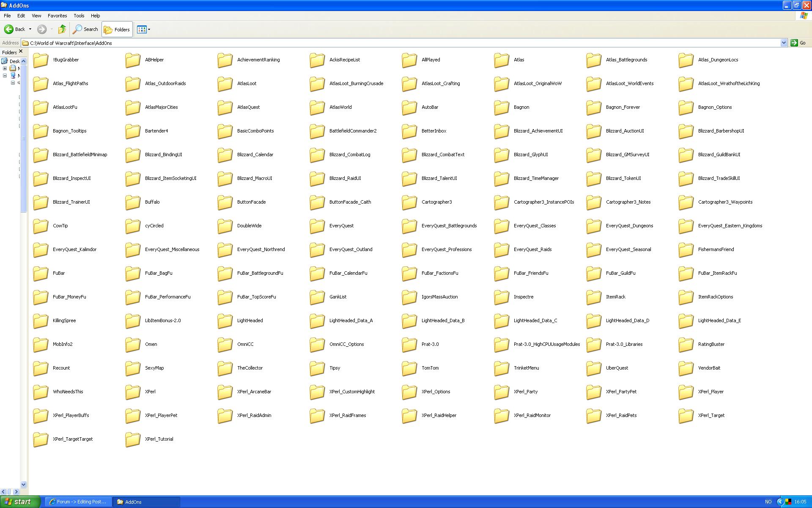Image resolution: width=812 pixels, height=508 pixels.
Task: Select the TomTom folder icon
Action: [410, 368]
